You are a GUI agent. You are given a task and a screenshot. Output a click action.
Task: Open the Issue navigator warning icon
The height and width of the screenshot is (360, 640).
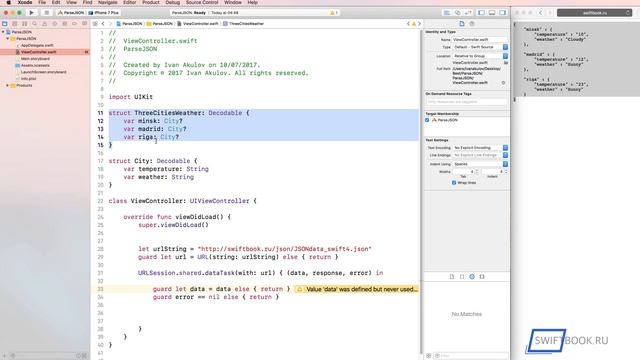(44, 24)
